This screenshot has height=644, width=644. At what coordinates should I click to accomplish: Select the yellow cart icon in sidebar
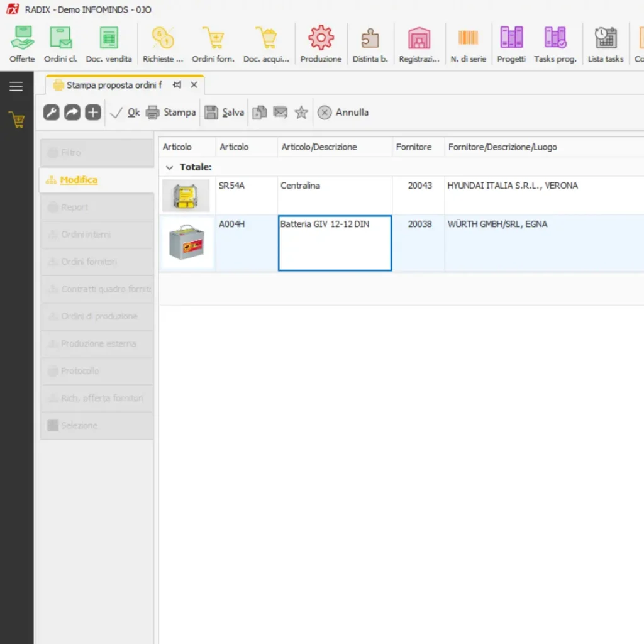pyautogui.click(x=17, y=120)
